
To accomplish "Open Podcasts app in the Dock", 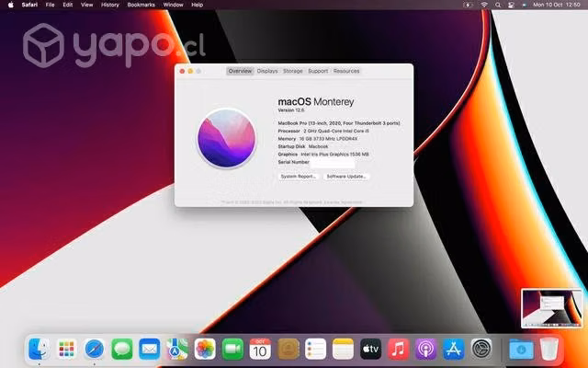I will pos(425,349).
